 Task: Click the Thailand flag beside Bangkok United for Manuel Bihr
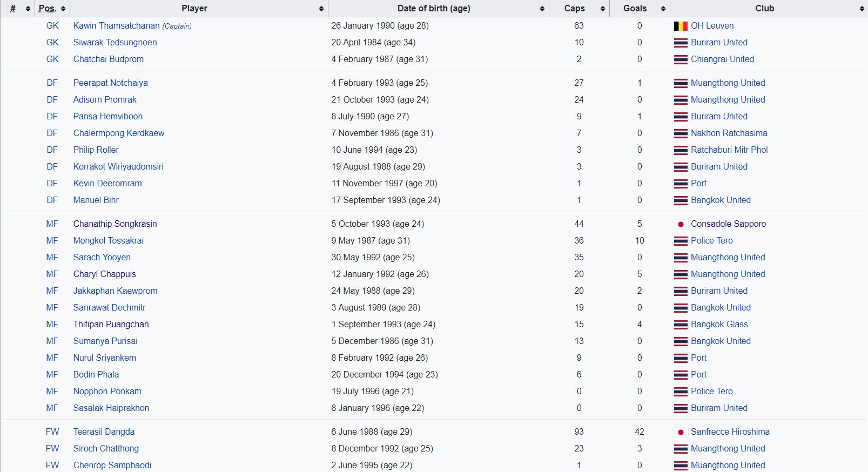coord(681,200)
